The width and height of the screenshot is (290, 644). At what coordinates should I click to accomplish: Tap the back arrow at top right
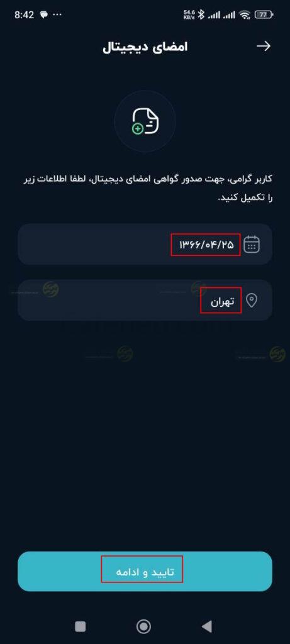pyautogui.click(x=264, y=46)
